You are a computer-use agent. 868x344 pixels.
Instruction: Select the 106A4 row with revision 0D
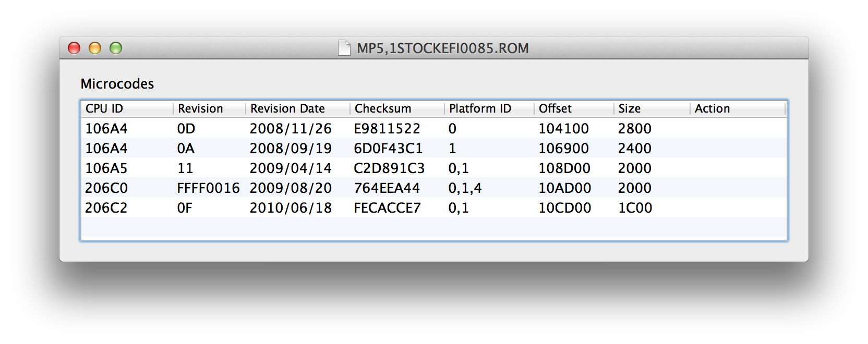click(433, 128)
